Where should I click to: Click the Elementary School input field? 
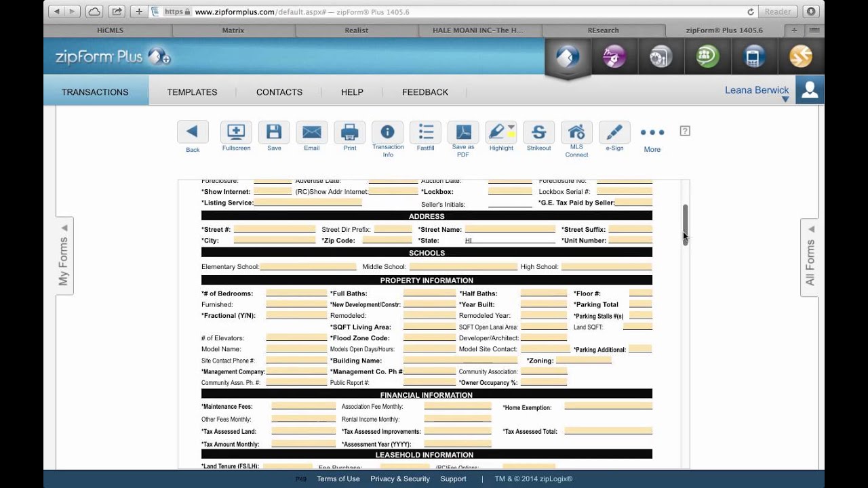308,266
